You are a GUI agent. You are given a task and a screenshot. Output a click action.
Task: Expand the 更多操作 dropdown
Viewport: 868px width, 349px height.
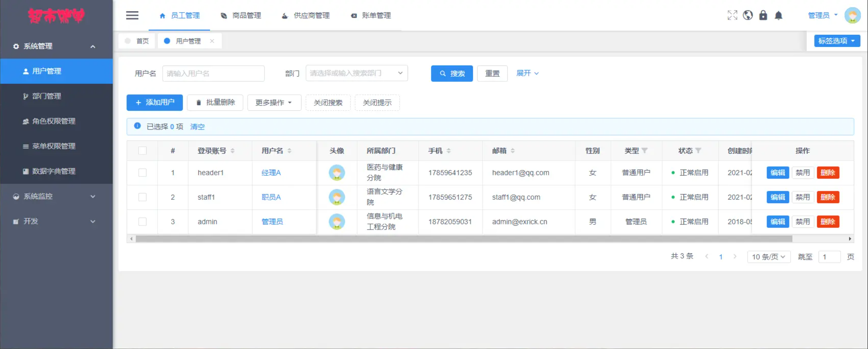pyautogui.click(x=274, y=103)
